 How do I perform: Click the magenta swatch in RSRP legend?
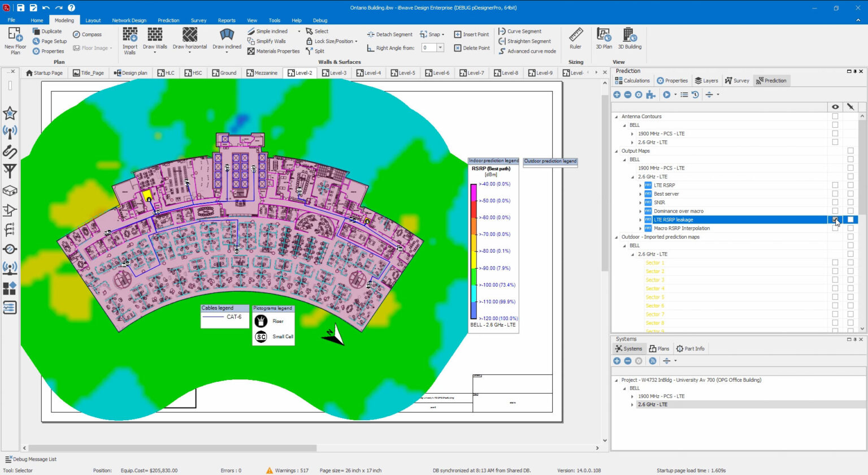pyautogui.click(x=474, y=192)
